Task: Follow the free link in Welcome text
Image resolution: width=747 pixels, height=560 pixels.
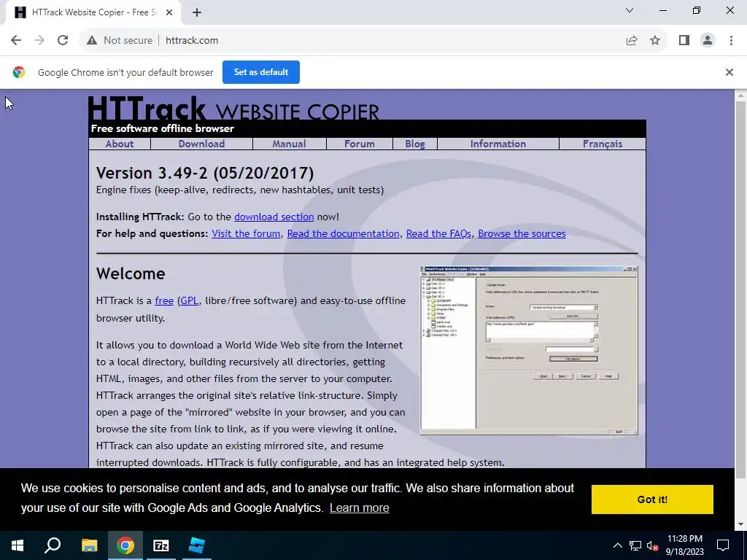Action: tap(164, 301)
